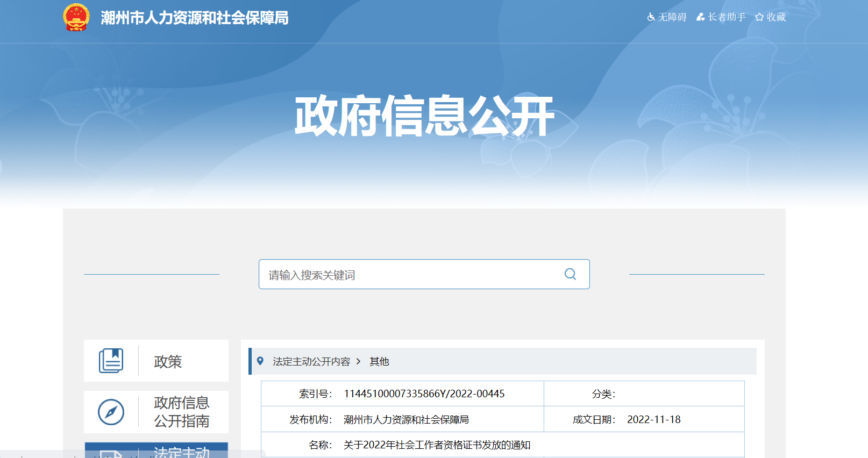Click the elderly assistant (长者助手) icon
The width and height of the screenshot is (868, 458).
point(700,17)
